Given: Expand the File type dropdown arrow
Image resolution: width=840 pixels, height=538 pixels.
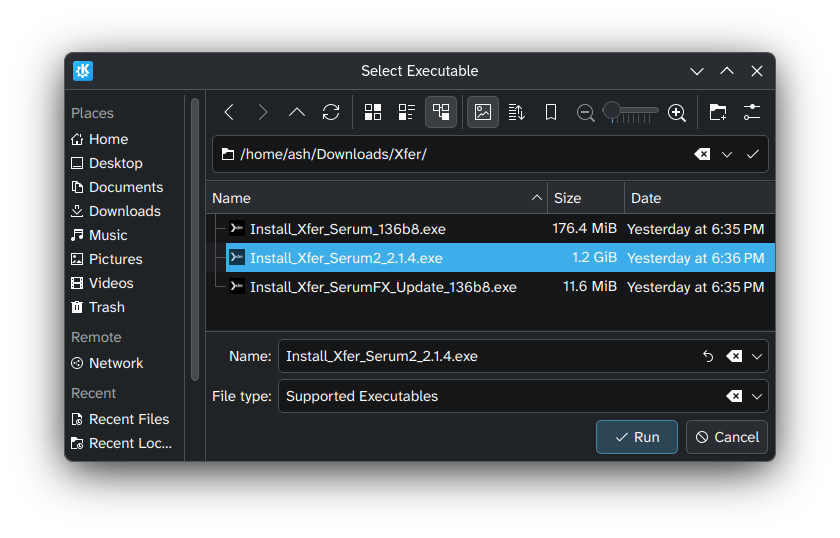Looking at the screenshot, I should pyautogui.click(x=757, y=396).
